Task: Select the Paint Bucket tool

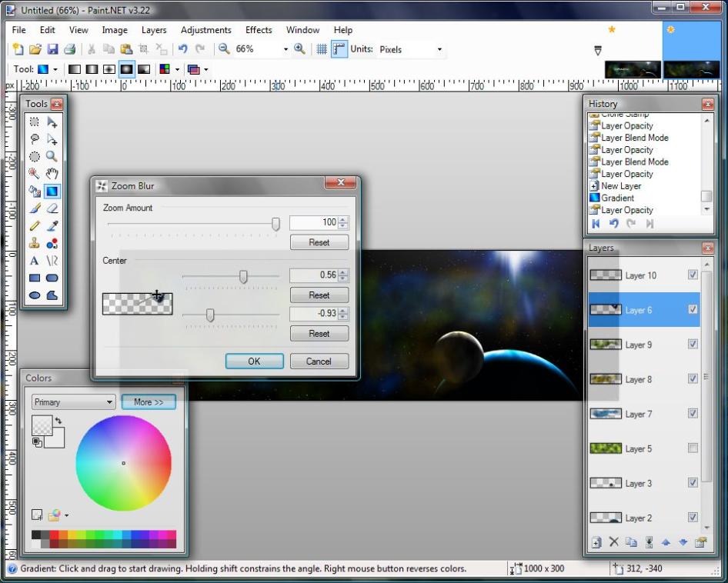Action: click(x=35, y=192)
